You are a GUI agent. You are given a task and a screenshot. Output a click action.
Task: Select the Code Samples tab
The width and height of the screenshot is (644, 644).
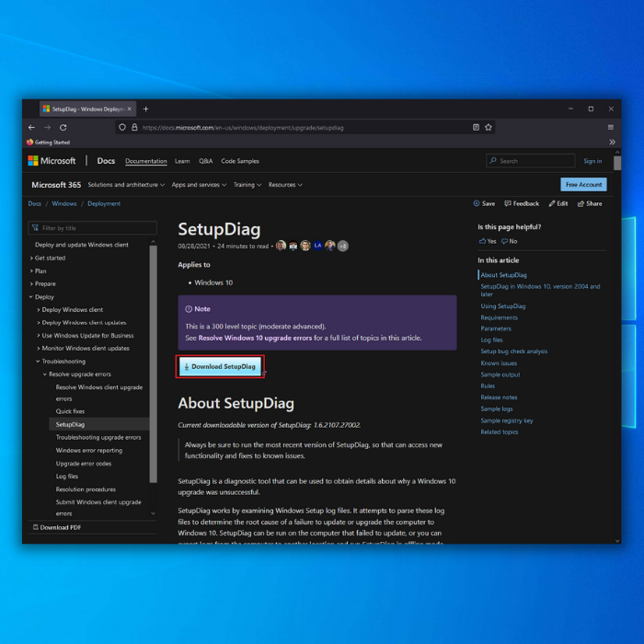point(240,161)
